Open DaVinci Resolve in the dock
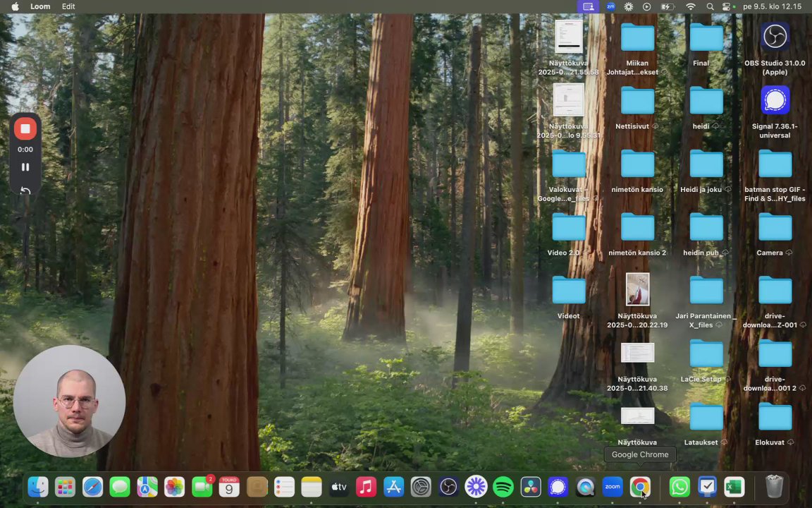The width and height of the screenshot is (812, 508). pos(530,487)
